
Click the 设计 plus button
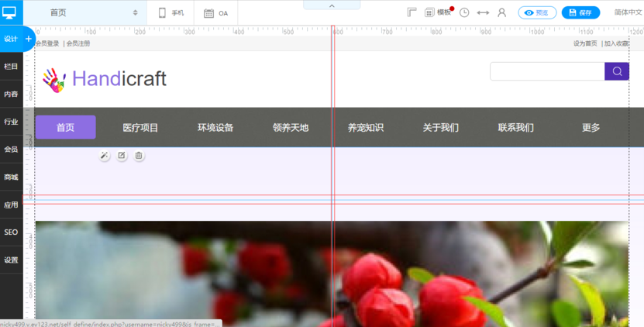pos(29,39)
